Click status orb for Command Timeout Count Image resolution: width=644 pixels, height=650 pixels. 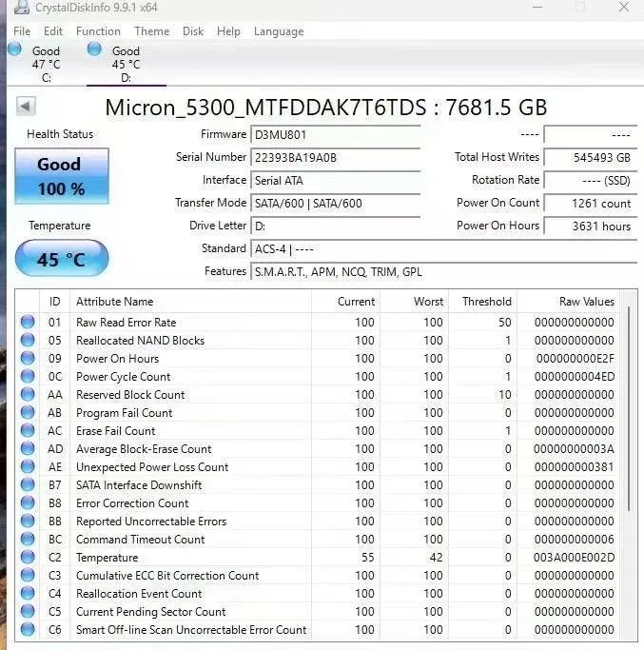coord(28,539)
